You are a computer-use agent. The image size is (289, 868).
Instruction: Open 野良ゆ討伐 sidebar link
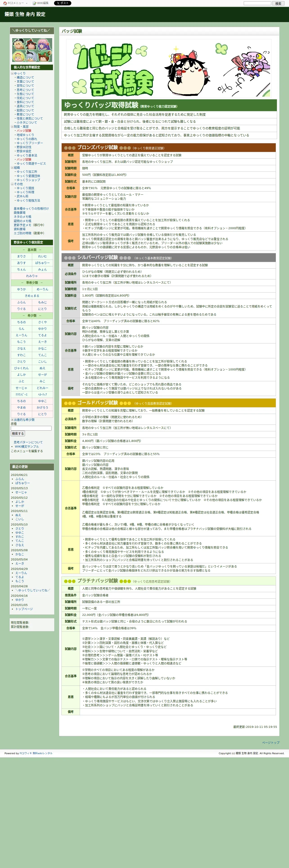(x=24, y=147)
